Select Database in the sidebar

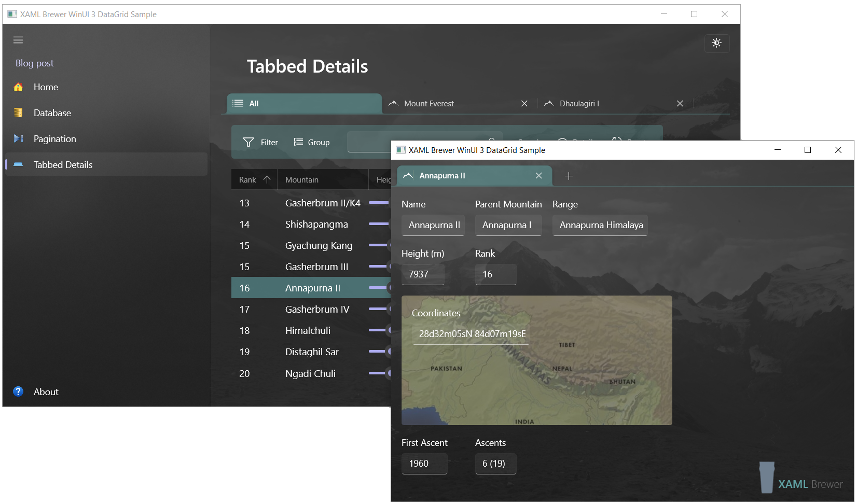(x=52, y=113)
